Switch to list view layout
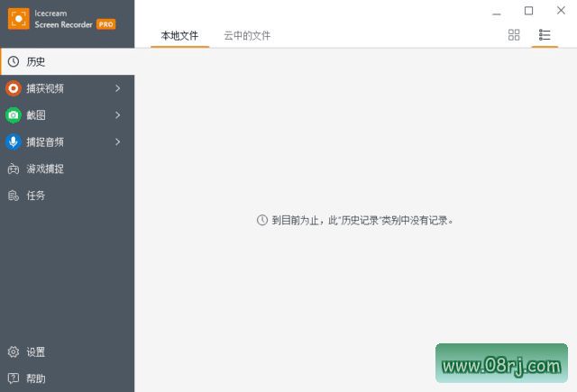The image size is (577, 392). pos(545,35)
